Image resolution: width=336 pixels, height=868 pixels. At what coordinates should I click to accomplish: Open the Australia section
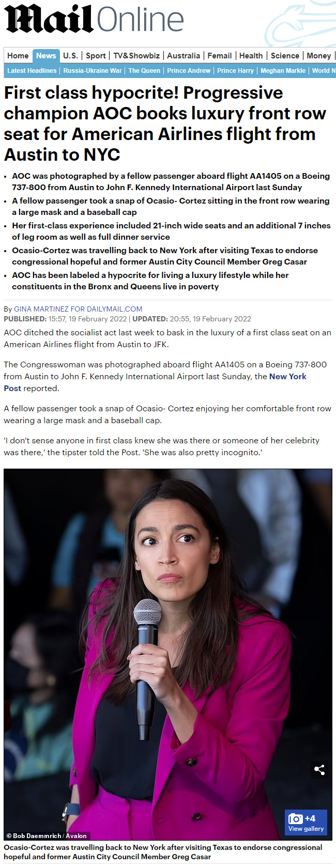pos(184,56)
